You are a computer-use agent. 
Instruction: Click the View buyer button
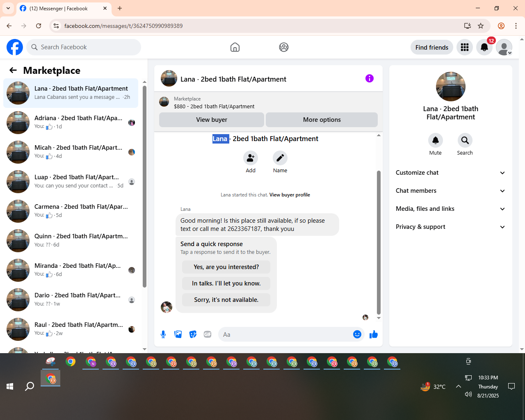tap(212, 120)
